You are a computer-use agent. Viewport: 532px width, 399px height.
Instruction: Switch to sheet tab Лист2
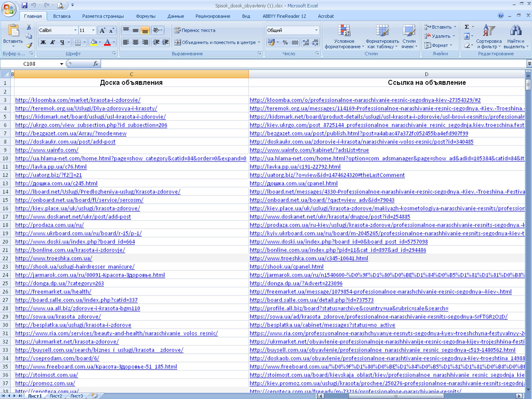pos(56,396)
